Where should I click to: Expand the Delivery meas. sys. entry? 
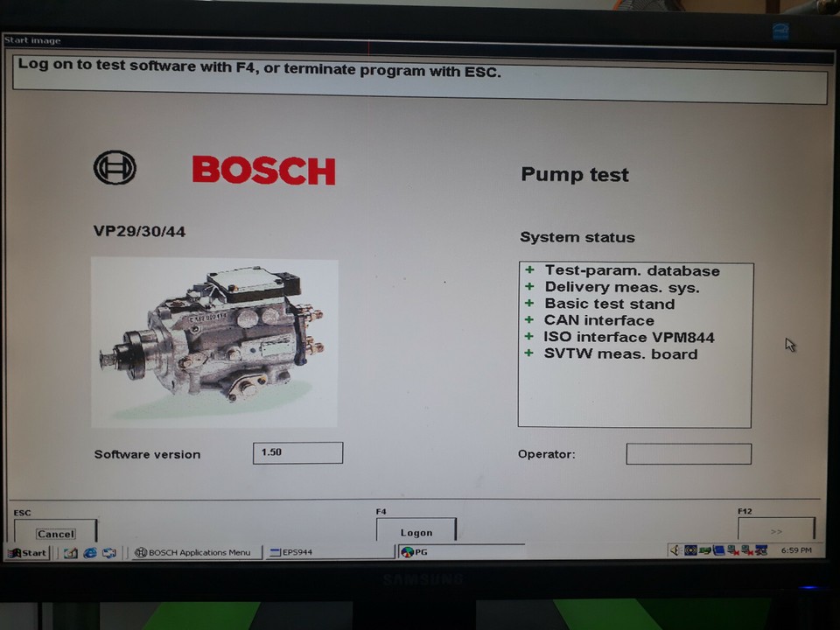point(528,287)
